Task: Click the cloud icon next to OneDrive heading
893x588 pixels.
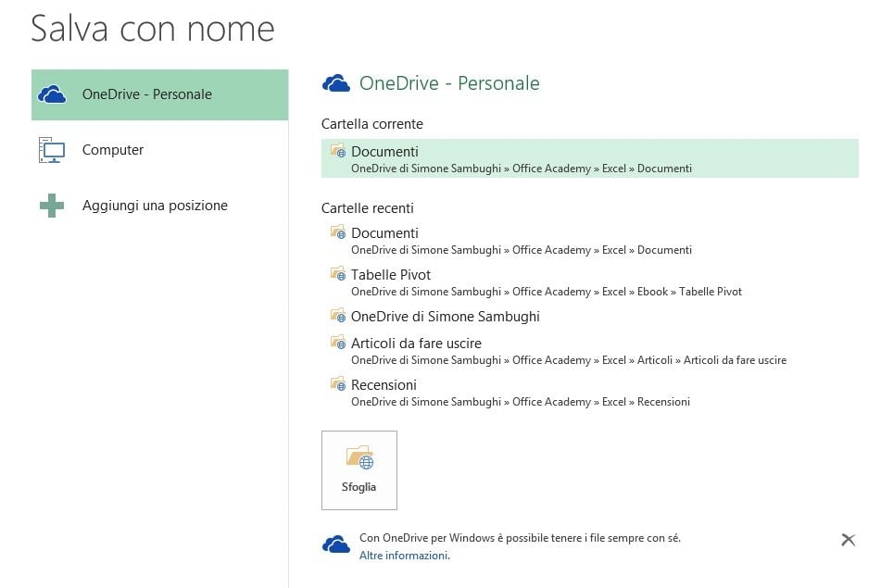Action: pyautogui.click(x=336, y=83)
